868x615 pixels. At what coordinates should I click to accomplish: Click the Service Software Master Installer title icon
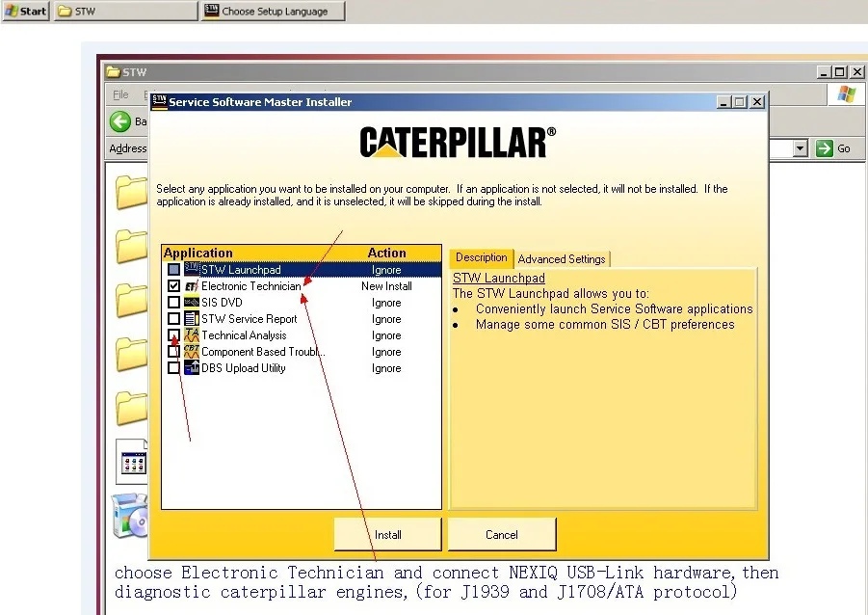tap(159, 102)
